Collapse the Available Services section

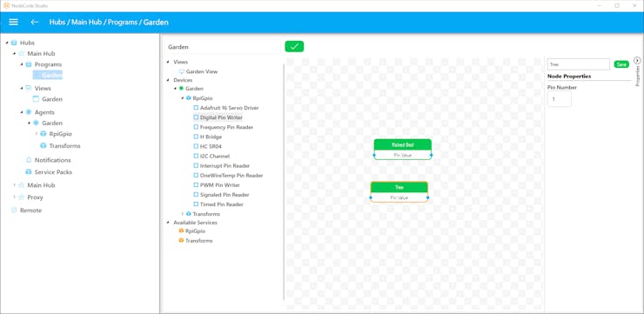click(168, 223)
